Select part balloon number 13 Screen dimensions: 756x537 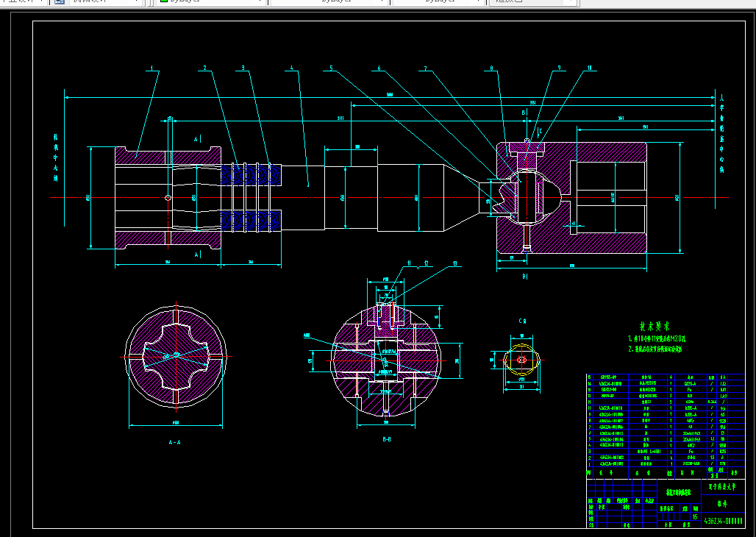[454, 263]
